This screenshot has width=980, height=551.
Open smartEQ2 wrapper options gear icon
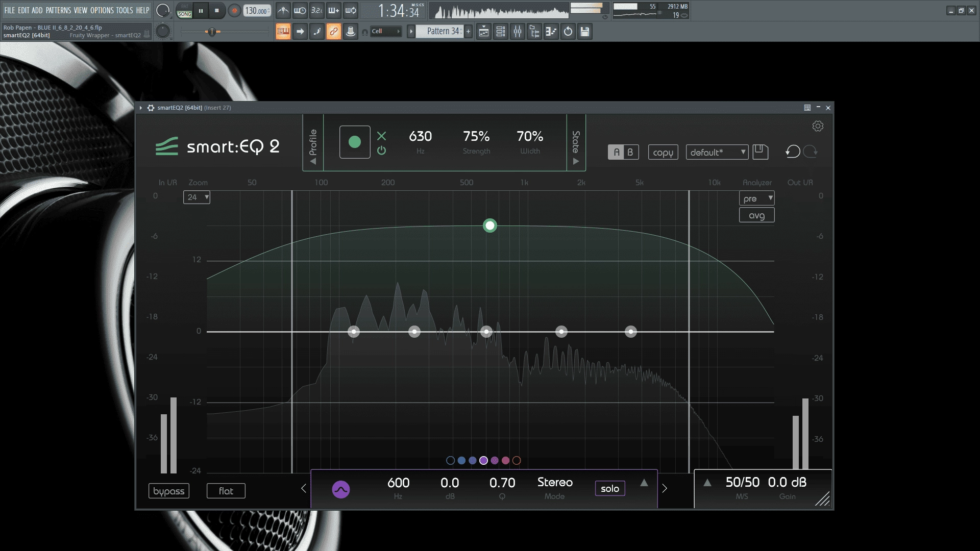pyautogui.click(x=151, y=108)
